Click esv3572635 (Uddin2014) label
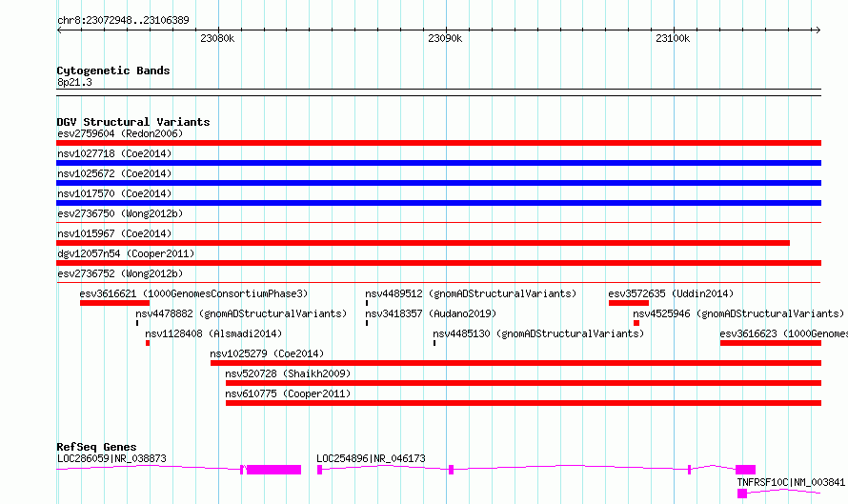 pyautogui.click(x=671, y=293)
